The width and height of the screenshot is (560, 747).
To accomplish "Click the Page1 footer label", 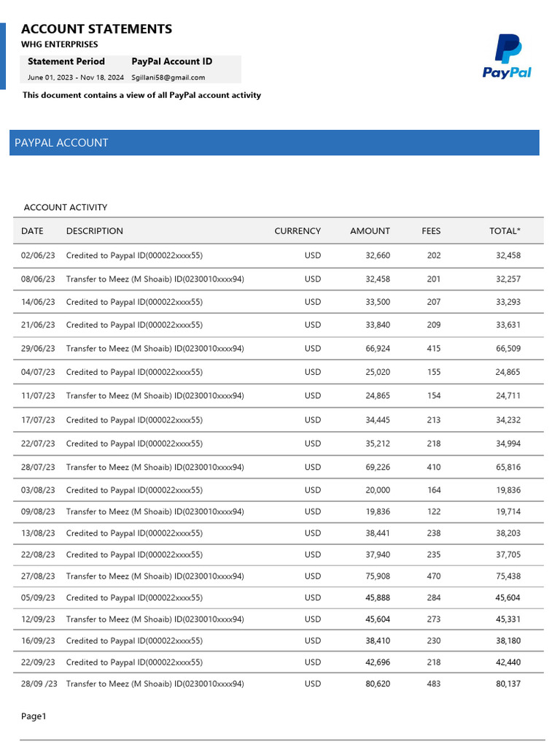I will click(34, 716).
